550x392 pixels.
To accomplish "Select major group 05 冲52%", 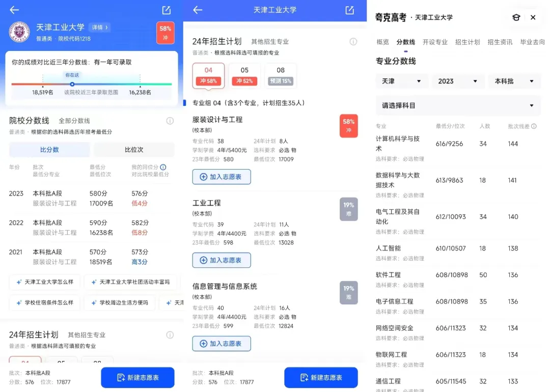I will coord(244,76).
